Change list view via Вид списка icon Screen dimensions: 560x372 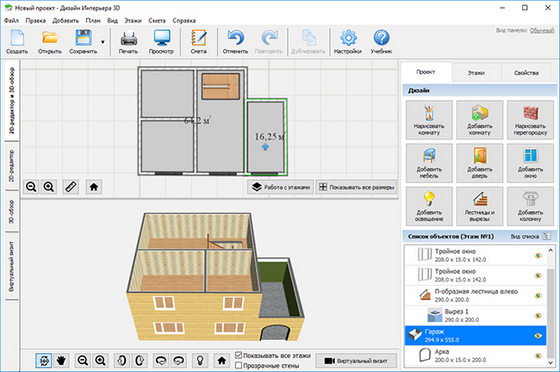[x=547, y=236]
